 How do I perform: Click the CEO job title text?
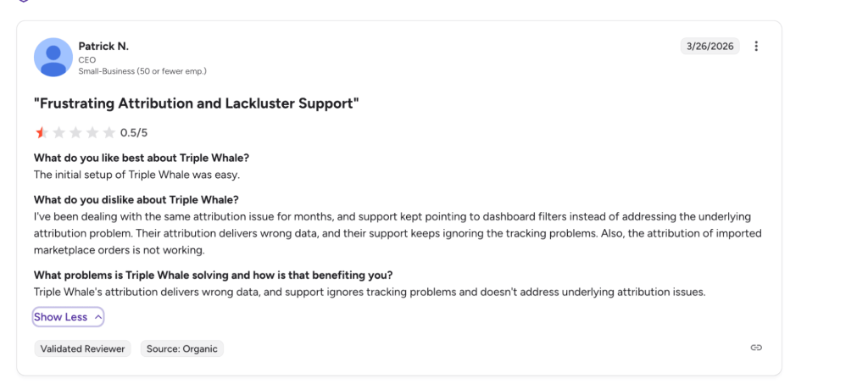[x=87, y=60]
